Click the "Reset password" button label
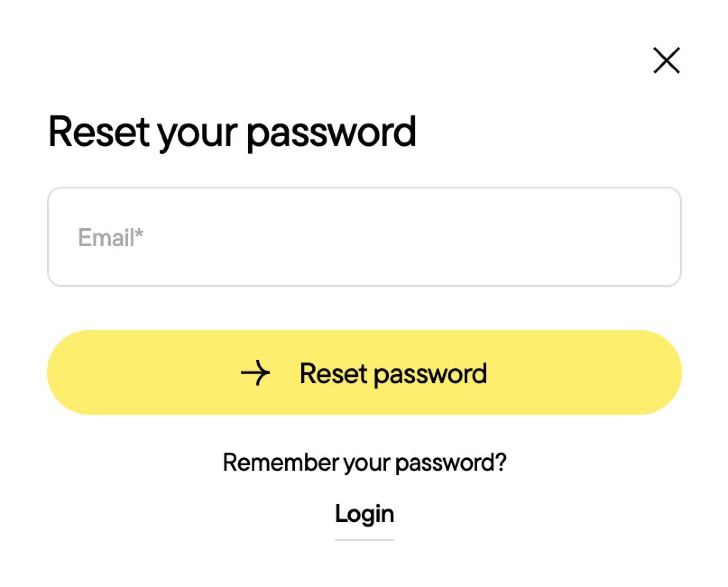 pyautogui.click(x=393, y=373)
